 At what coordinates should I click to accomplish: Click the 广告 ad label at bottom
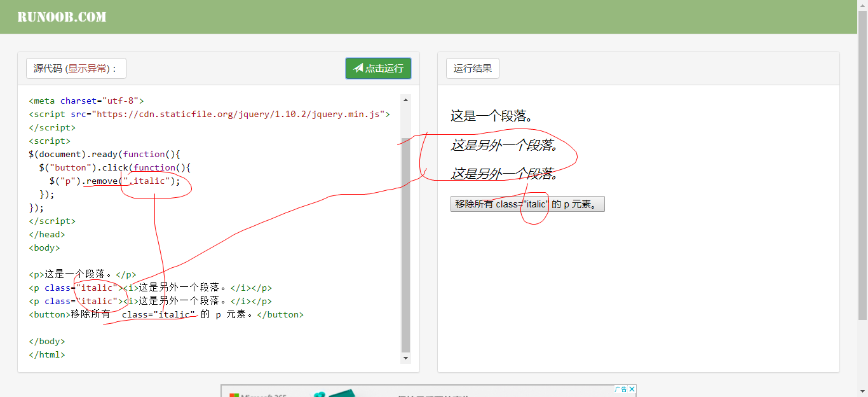621,389
